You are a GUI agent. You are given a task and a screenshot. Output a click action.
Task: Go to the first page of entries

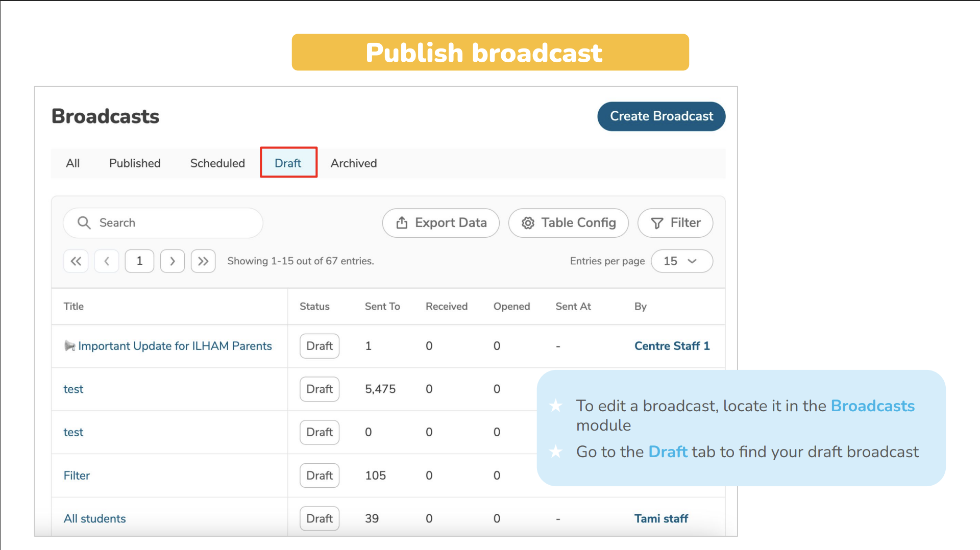click(76, 261)
